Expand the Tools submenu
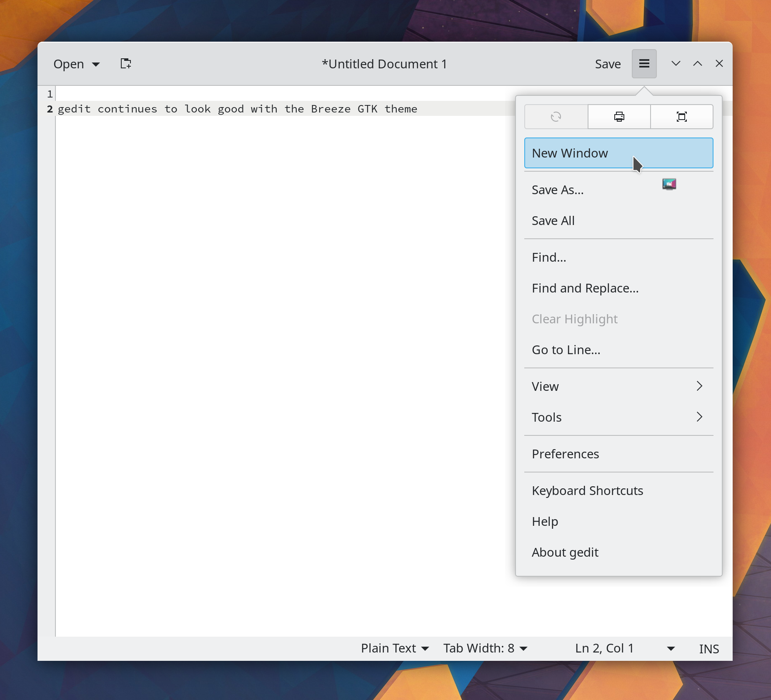771x700 pixels. pyautogui.click(x=618, y=417)
